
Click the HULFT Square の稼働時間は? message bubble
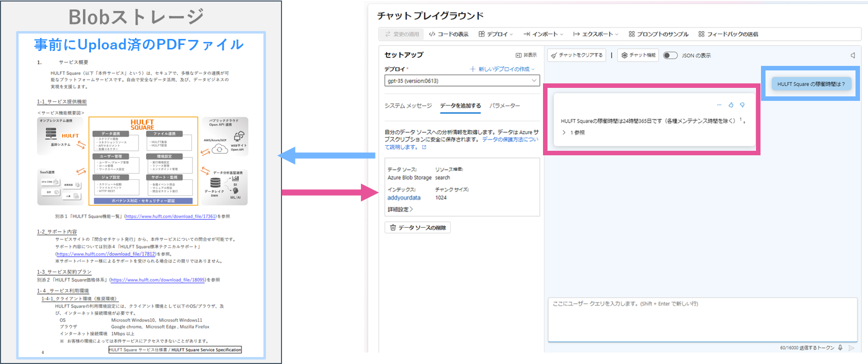tap(811, 84)
